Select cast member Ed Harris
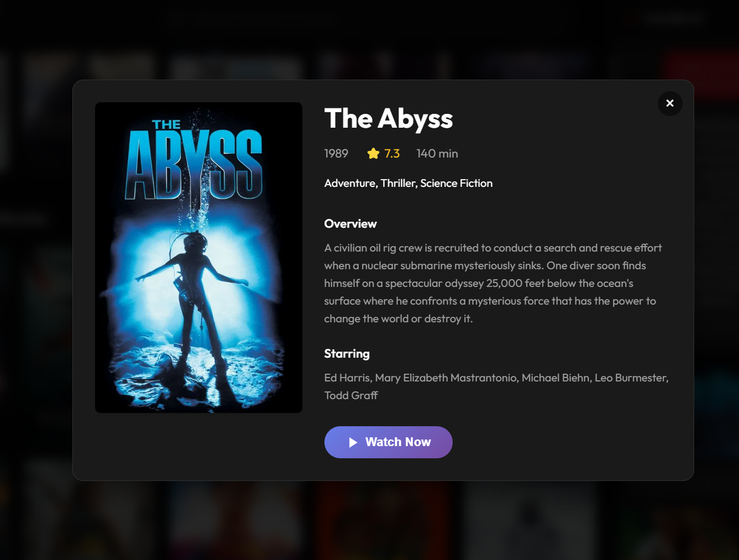 pos(347,378)
